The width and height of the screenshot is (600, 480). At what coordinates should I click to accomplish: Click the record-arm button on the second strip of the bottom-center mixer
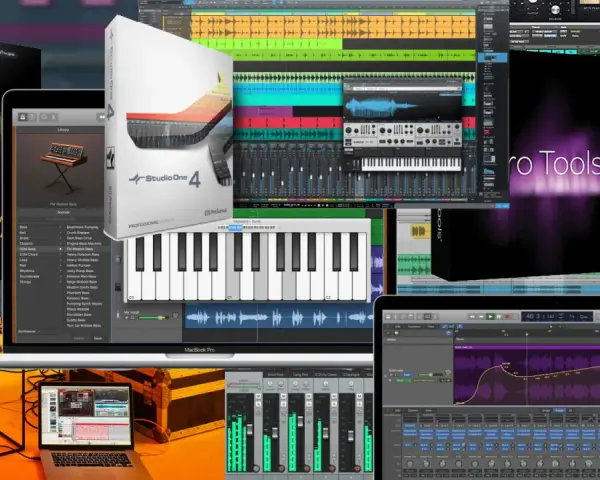pos(282,469)
